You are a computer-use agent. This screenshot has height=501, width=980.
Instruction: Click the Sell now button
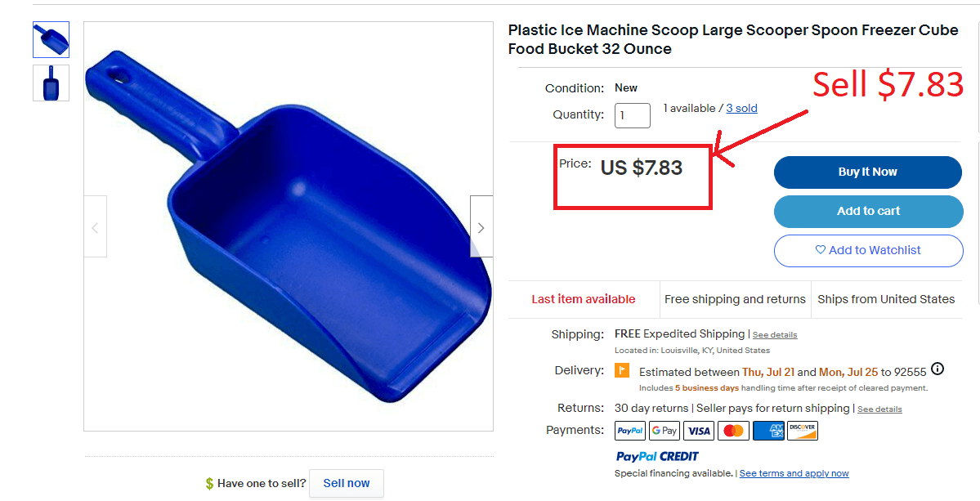pos(347,483)
